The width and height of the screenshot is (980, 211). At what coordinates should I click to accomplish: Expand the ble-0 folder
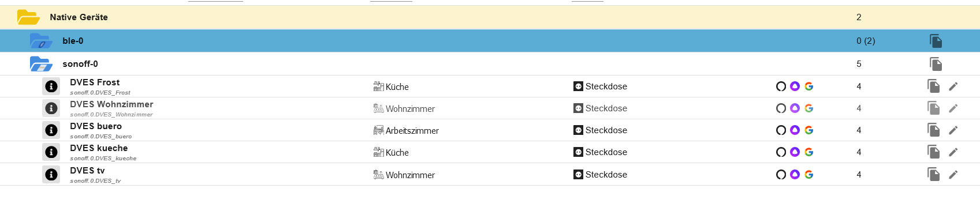coord(41,41)
